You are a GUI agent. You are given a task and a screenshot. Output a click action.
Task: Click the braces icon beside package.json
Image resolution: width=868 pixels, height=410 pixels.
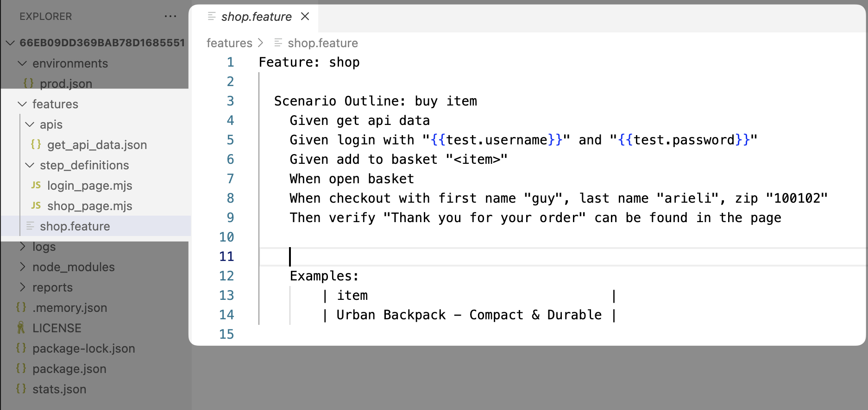pos(21,368)
